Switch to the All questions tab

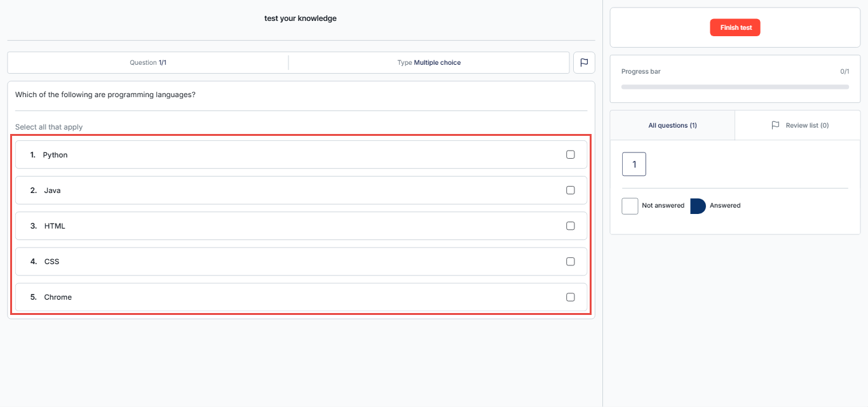pyautogui.click(x=672, y=125)
